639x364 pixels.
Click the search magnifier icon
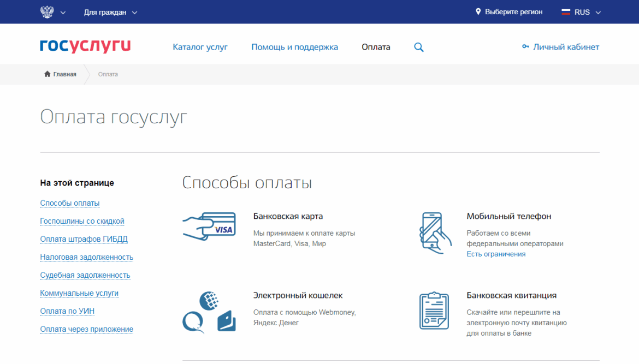[x=419, y=47]
